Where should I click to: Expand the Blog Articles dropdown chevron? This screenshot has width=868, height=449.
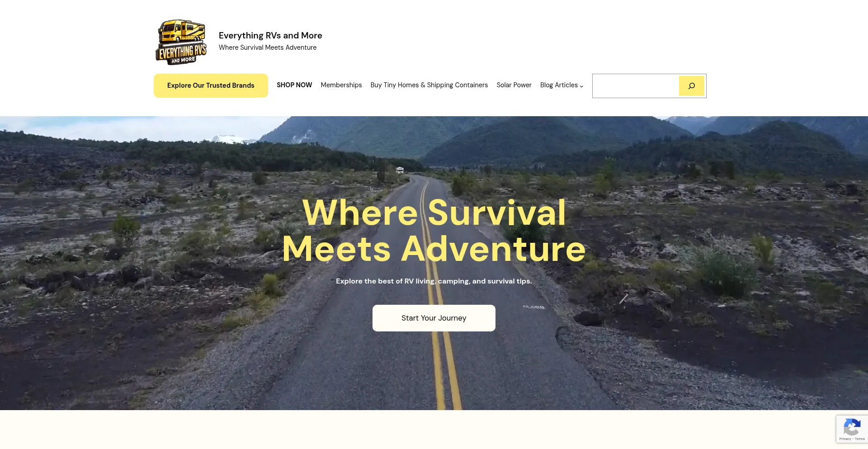click(x=581, y=86)
